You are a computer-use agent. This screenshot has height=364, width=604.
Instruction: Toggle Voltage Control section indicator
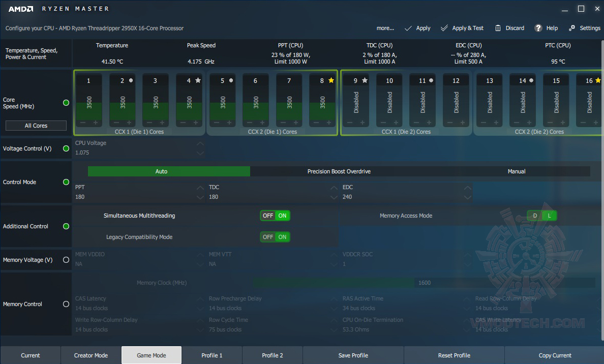(x=66, y=148)
